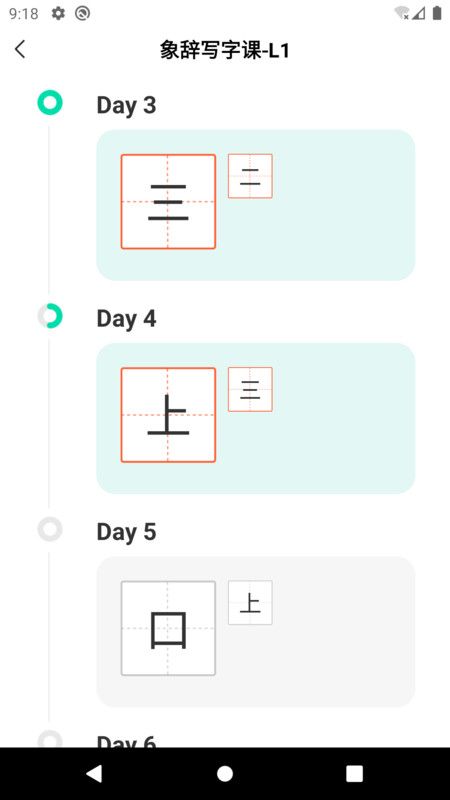The width and height of the screenshot is (450, 800).
Task: Select the Day 3 heading
Action: (127, 106)
